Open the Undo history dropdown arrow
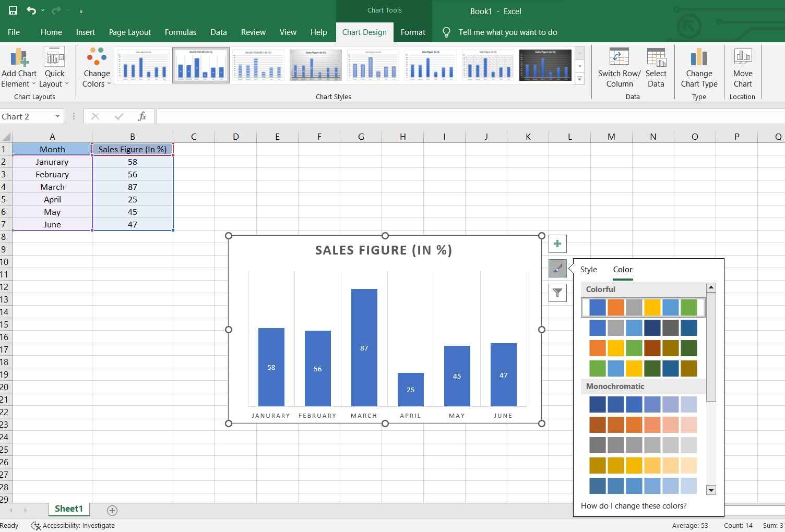The height and width of the screenshot is (532, 785). [x=43, y=10]
